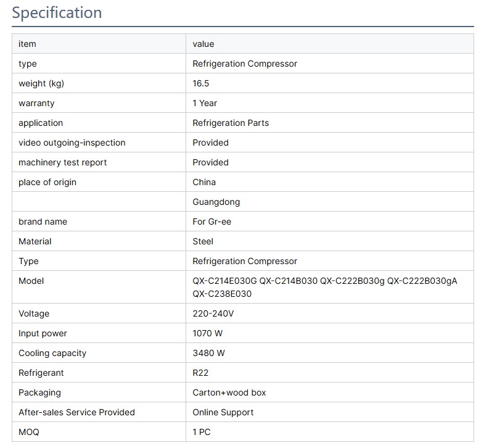Click the refrigerant value R22
Screen dimensions: 484x448
[202, 373]
